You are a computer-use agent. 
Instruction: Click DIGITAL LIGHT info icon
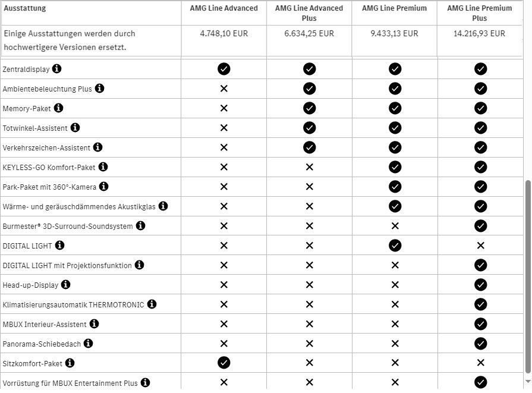[59, 246]
